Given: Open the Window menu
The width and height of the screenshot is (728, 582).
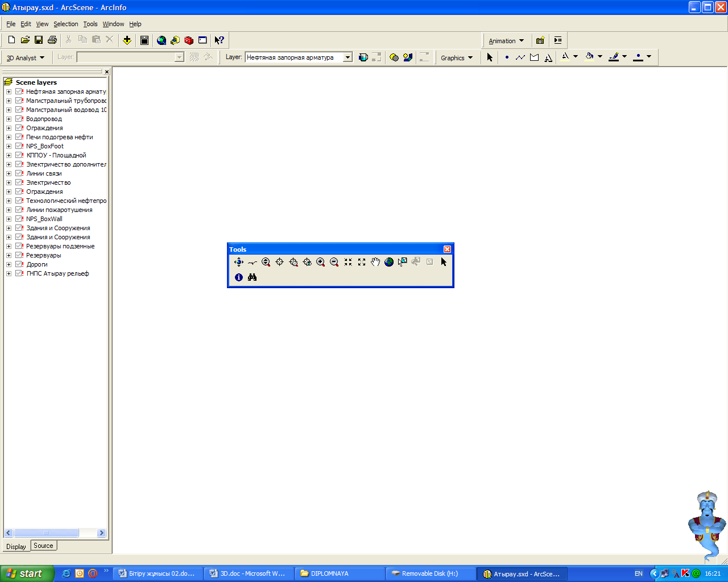Looking at the screenshot, I should point(113,24).
